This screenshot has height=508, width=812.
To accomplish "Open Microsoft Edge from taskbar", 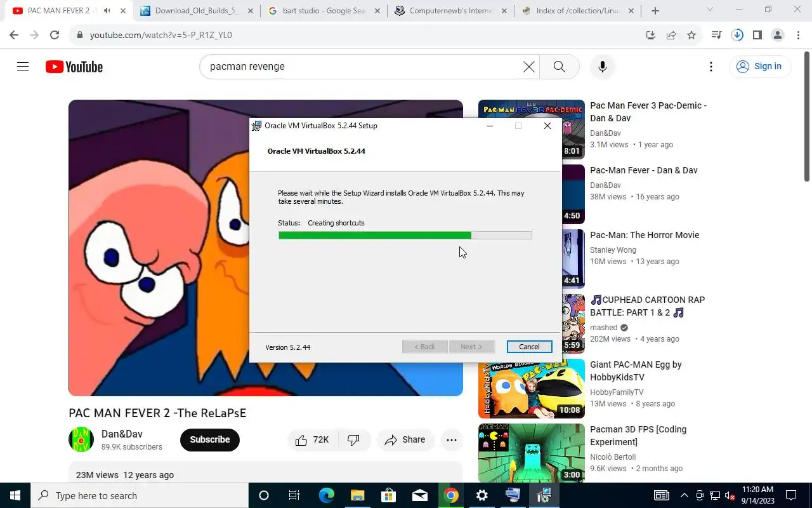I will click(x=326, y=495).
